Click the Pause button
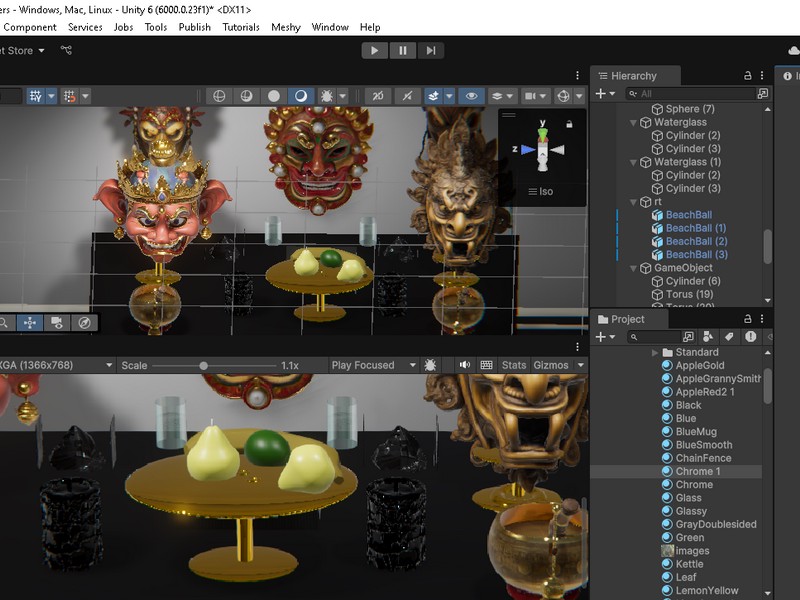The height and width of the screenshot is (600, 800). (403, 50)
